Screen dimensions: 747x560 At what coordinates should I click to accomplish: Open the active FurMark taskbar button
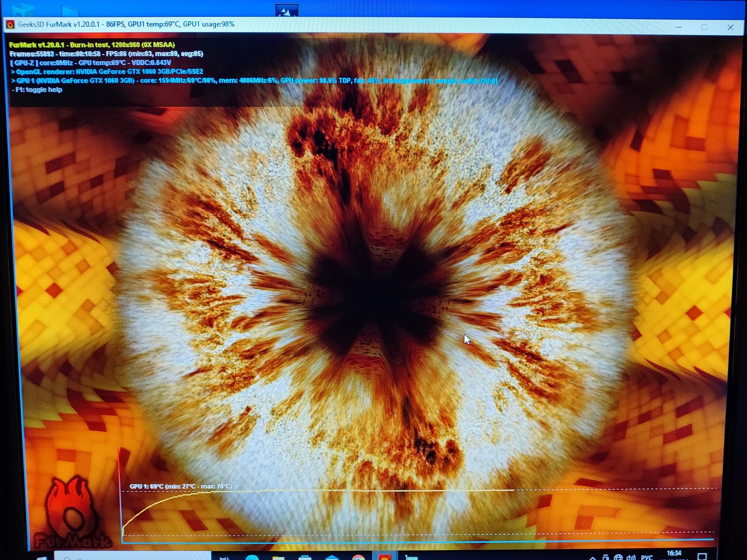[x=385, y=556]
